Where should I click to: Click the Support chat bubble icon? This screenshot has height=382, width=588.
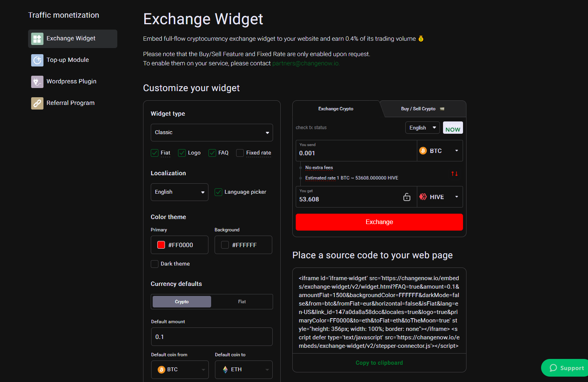[x=553, y=368]
